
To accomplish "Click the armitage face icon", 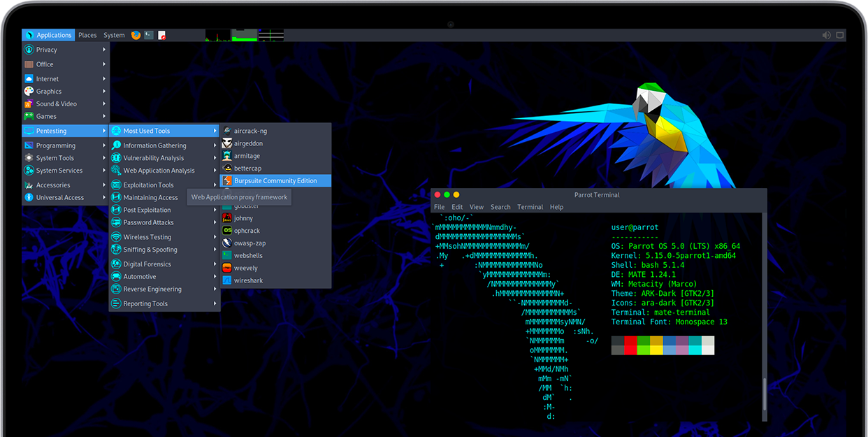I will 227,156.
